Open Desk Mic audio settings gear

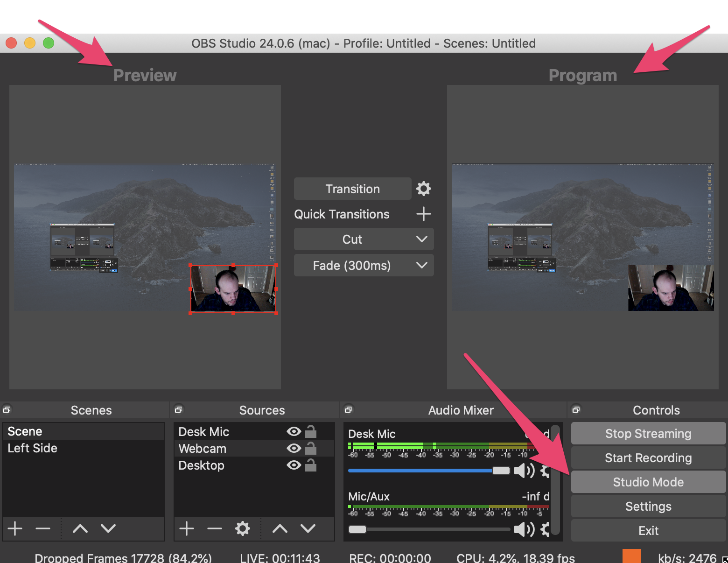pos(545,471)
